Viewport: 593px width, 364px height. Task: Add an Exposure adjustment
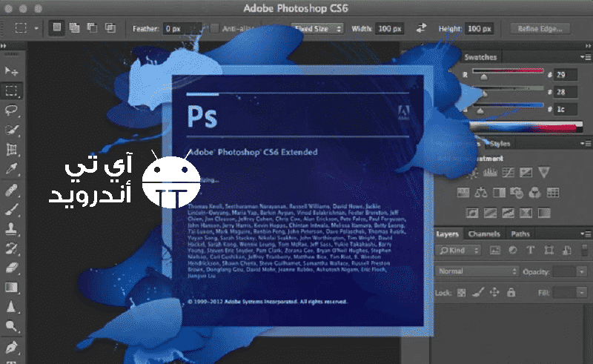point(526,173)
